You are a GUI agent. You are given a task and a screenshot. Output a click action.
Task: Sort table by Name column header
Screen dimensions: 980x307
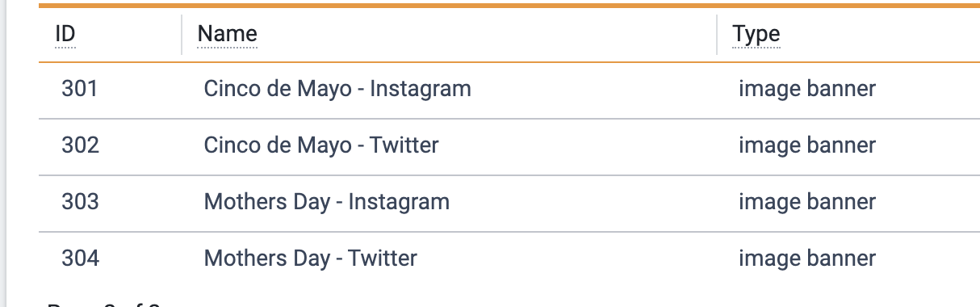click(227, 35)
